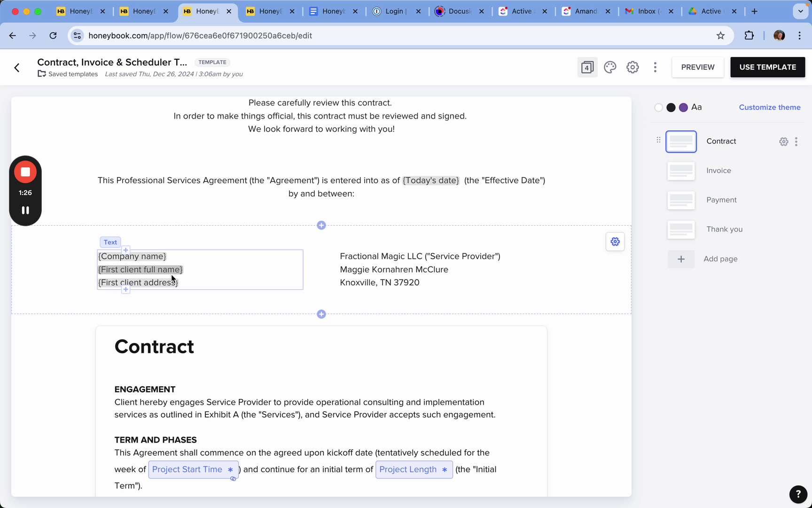Open Contract page three-dot options
Viewport: 812px width, 508px height.
(x=796, y=142)
